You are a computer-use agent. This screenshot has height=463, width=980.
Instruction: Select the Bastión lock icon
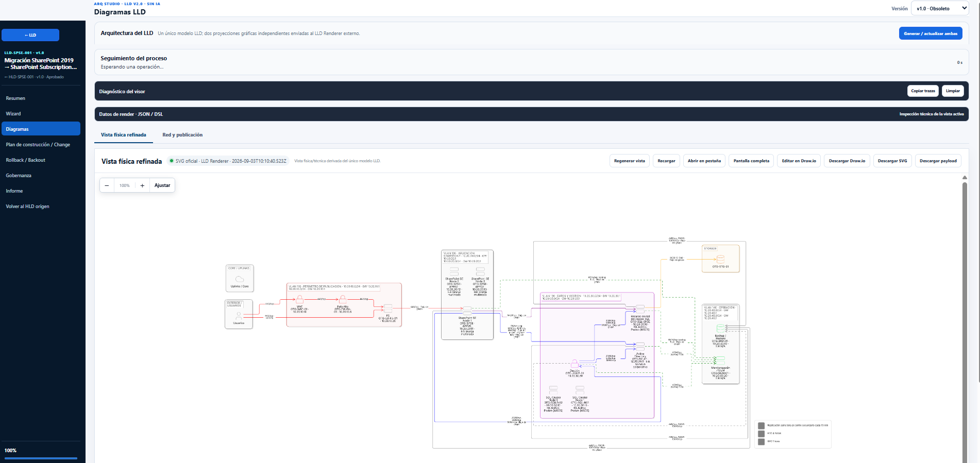[575, 364]
